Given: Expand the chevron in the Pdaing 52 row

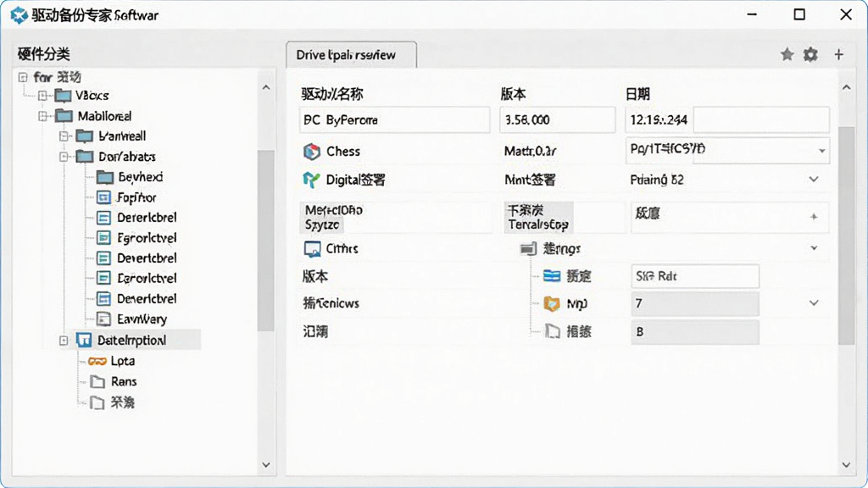Looking at the screenshot, I should tap(814, 180).
